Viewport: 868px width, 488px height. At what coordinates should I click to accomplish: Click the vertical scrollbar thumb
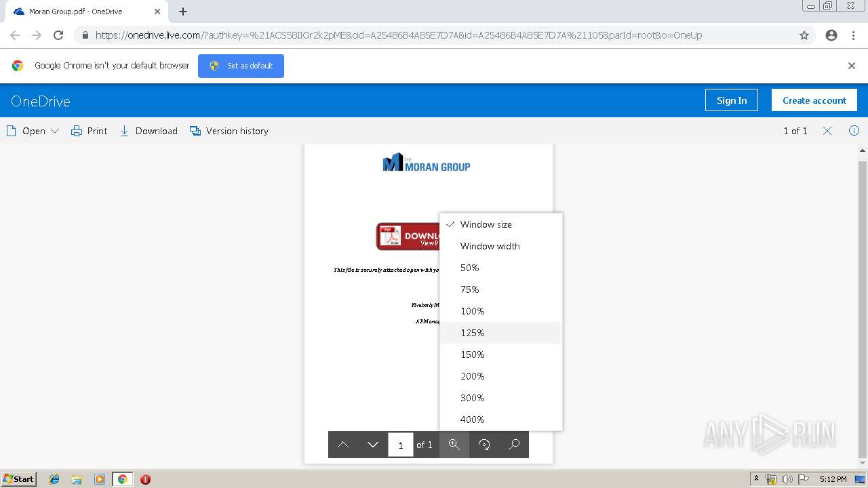point(863,310)
